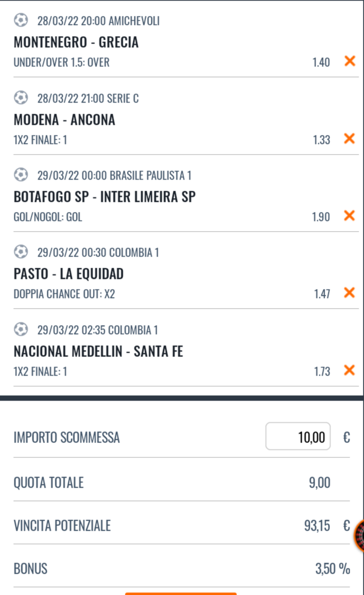Image resolution: width=364 pixels, height=595 pixels.
Task: Click the soccer ball icon beside 02:35 Colombia 1
Action: click(x=21, y=329)
